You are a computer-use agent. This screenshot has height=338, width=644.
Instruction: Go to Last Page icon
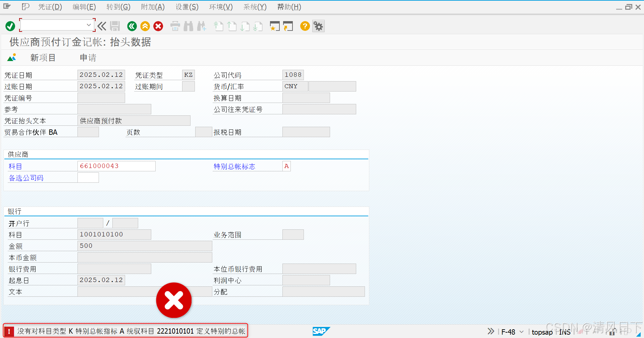coord(258,26)
